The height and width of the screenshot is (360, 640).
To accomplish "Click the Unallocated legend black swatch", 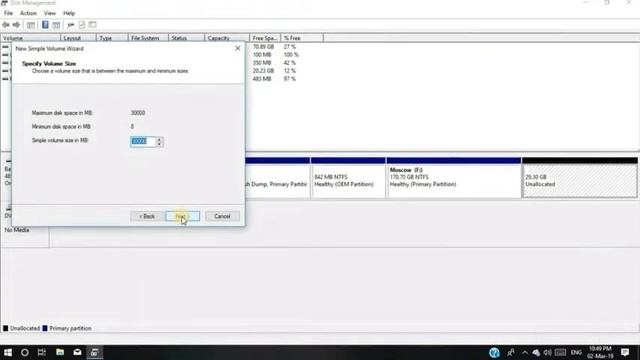I will coord(6,328).
